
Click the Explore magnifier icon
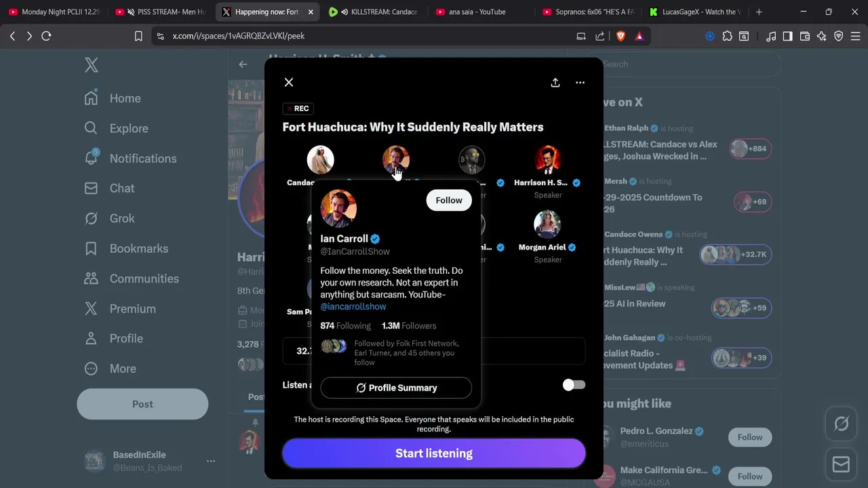click(x=91, y=128)
